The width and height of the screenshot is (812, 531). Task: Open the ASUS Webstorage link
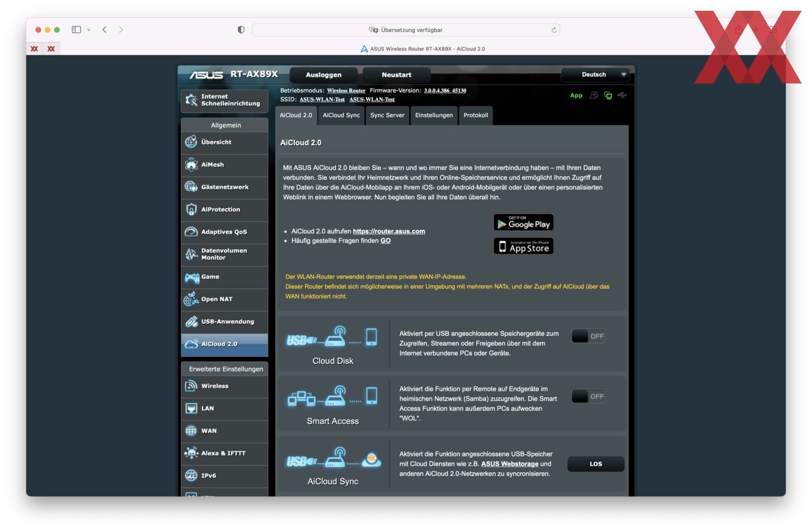[510, 464]
